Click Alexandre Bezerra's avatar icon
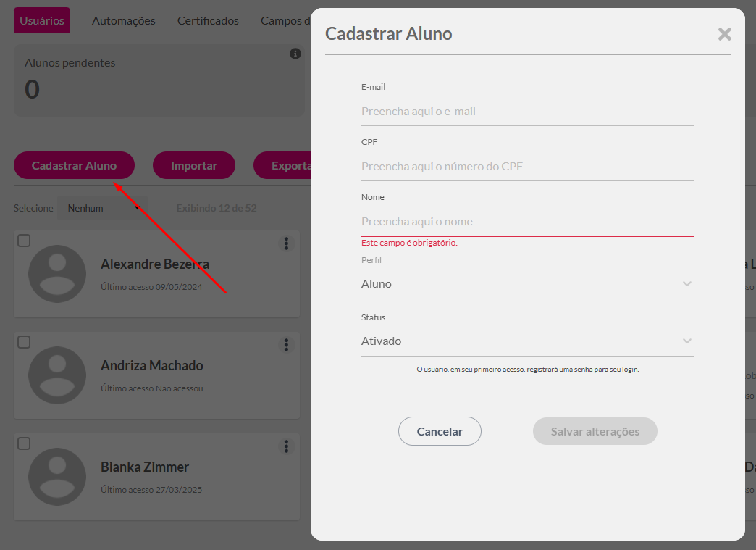 (57, 274)
